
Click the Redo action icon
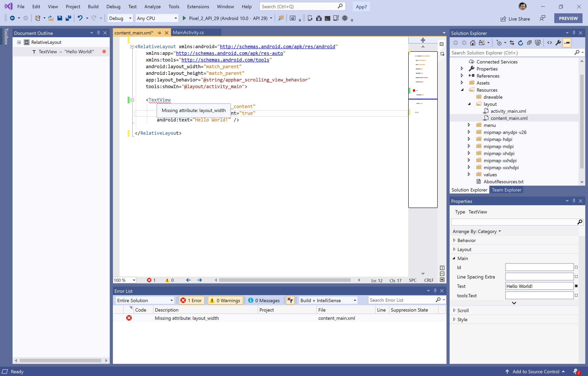tap(94, 18)
